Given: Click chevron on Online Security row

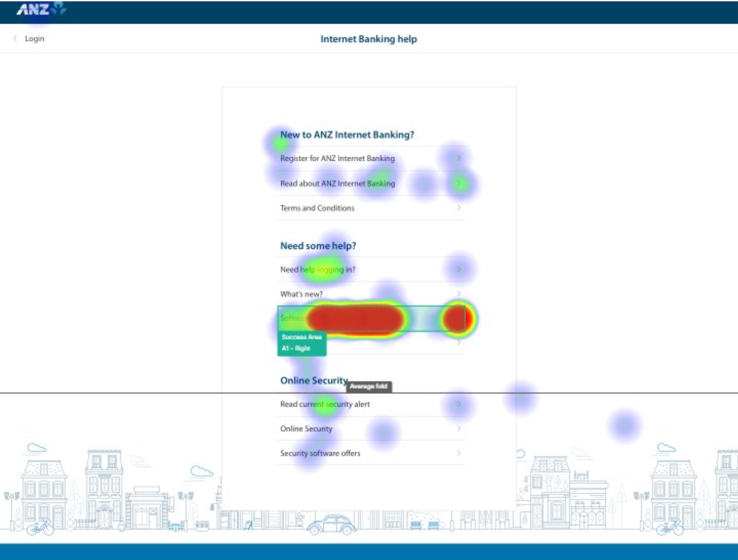Looking at the screenshot, I should coord(459,428).
